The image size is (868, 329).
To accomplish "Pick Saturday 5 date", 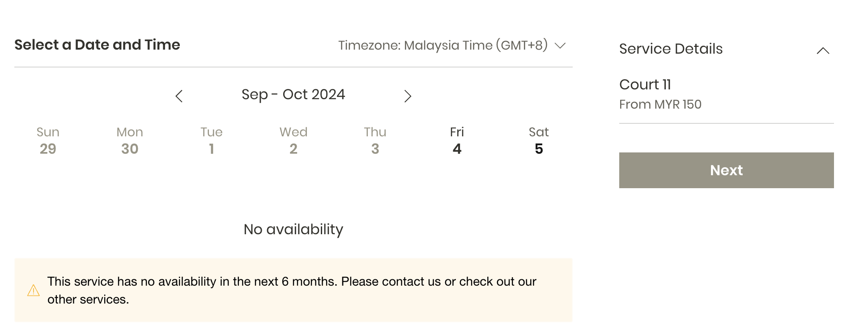I will (539, 141).
